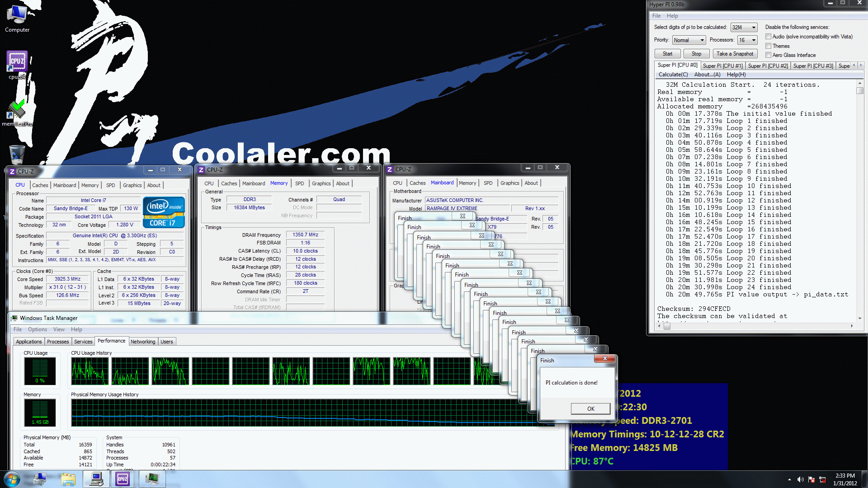Switch to CPU tab in the CPU-Z Mainboard window
Image resolution: width=868 pixels, height=488 pixels.
(x=397, y=183)
